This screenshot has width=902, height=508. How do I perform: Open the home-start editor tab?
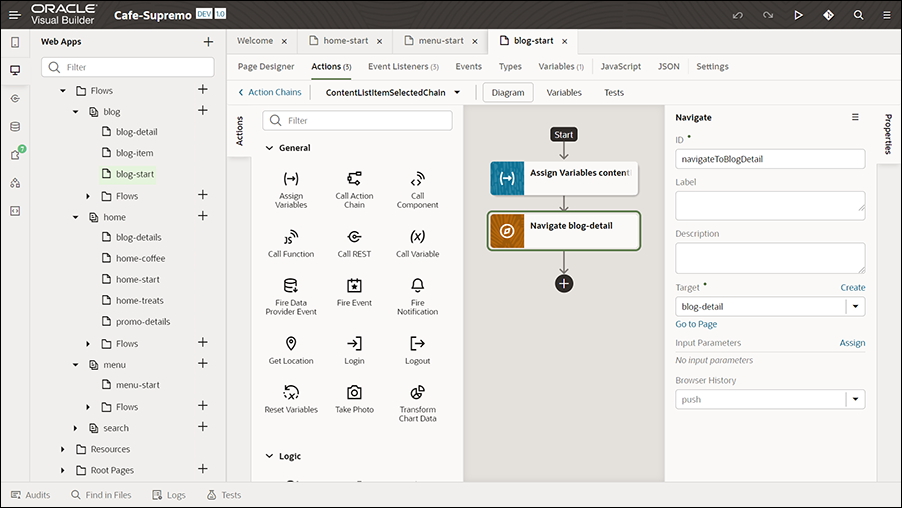(x=345, y=41)
